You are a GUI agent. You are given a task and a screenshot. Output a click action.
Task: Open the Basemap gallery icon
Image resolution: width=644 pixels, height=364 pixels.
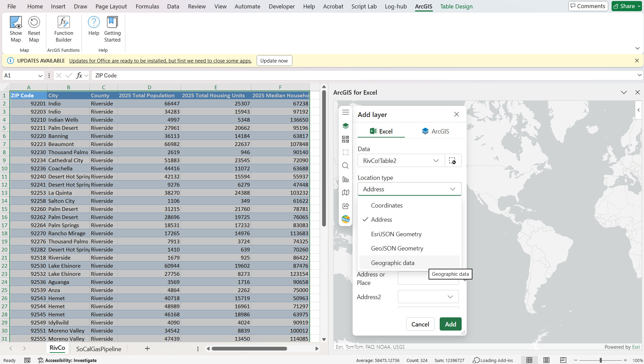(345, 139)
